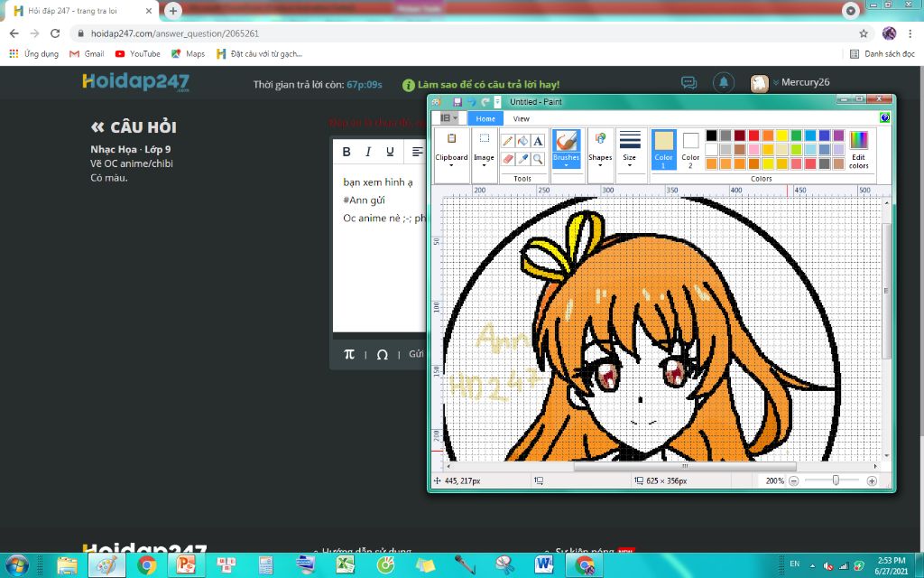The height and width of the screenshot is (578, 924).
Task: Select the Magnifier tool in Paint
Action: coord(538,159)
